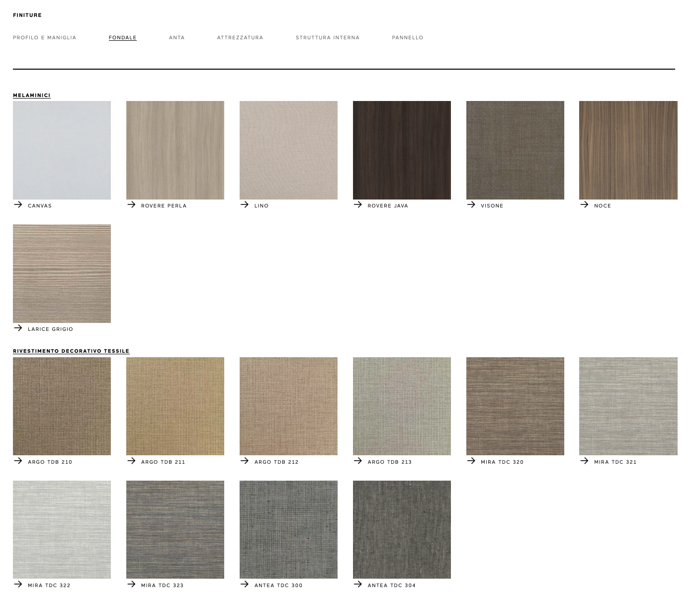The image size is (700, 610).
Task: Switch to the Profilo e Maniglia tab
Action: (45, 38)
